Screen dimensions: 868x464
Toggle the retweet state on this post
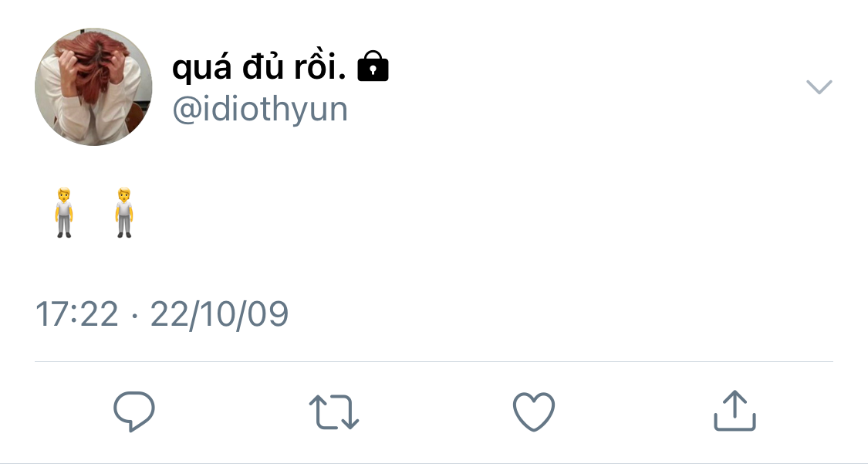click(x=334, y=412)
